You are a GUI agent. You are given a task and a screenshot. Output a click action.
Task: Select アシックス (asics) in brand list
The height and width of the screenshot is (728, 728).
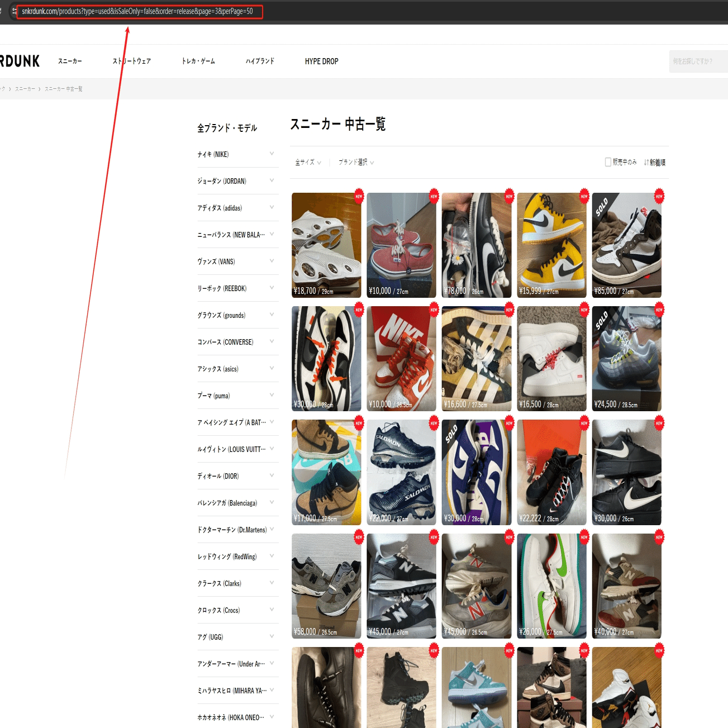pyautogui.click(x=237, y=369)
